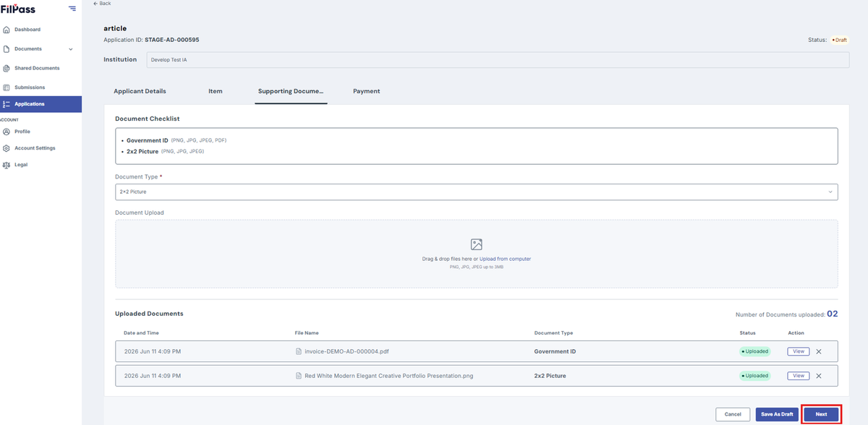This screenshot has width=868, height=425.
Task: Open the Item tab
Action: click(215, 92)
